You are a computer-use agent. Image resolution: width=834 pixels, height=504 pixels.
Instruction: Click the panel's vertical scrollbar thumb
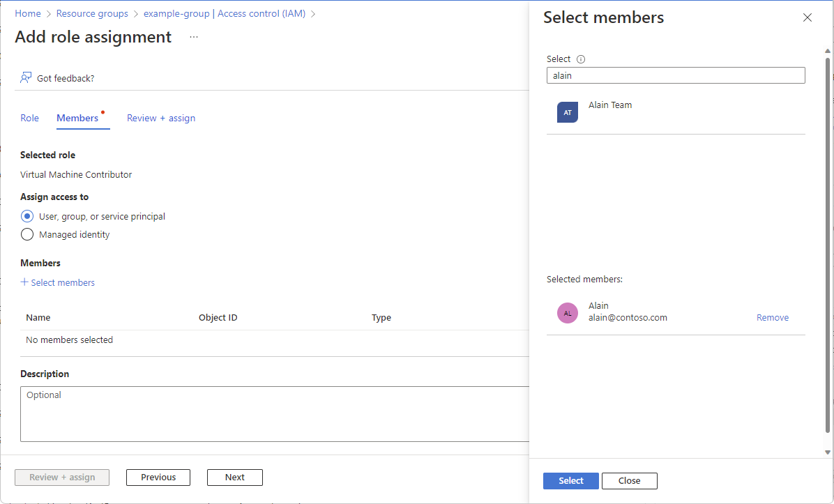coord(828,245)
